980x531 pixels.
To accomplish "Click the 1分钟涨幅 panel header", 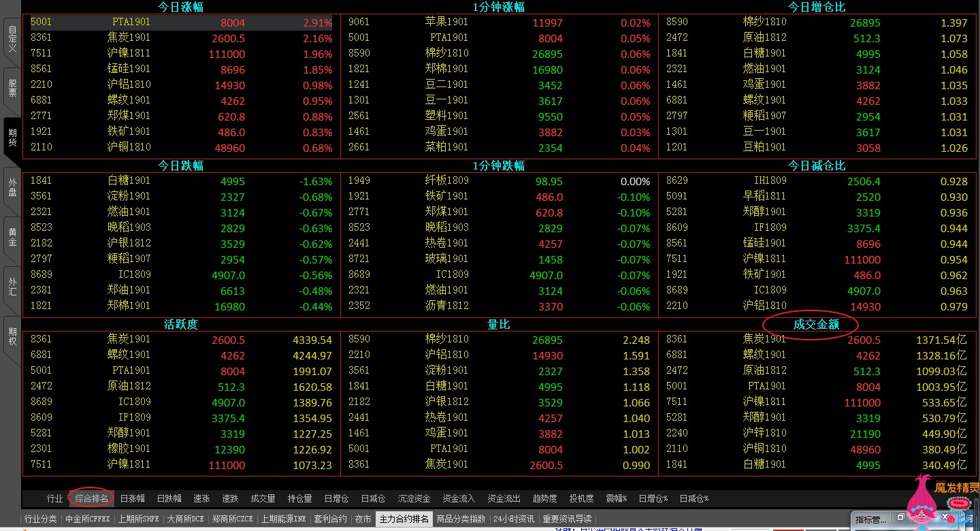I will 499,7.
